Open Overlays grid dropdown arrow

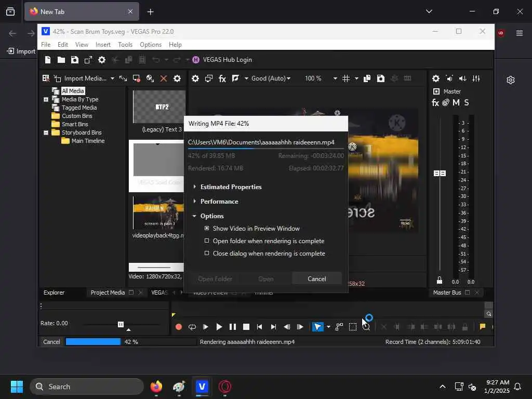click(x=356, y=79)
